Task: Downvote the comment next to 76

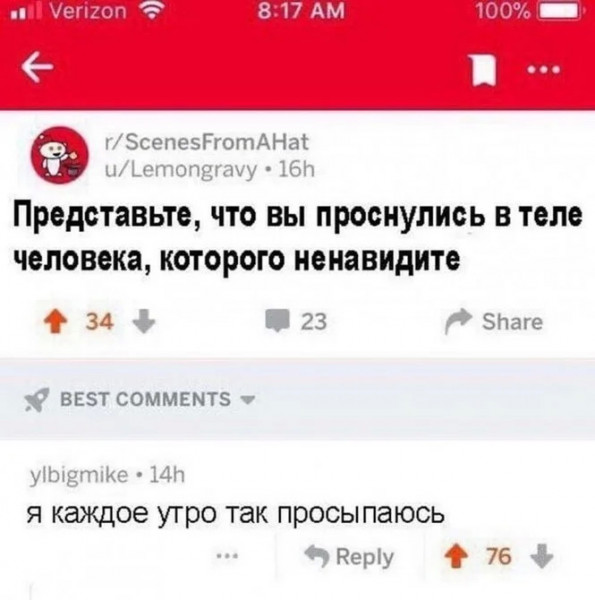Action: [x=542, y=557]
